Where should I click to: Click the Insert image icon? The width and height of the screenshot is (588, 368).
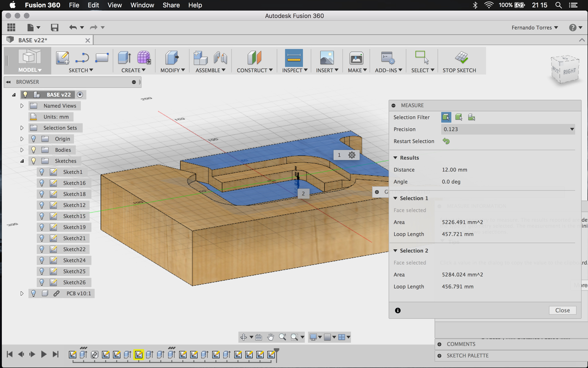[327, 58]
